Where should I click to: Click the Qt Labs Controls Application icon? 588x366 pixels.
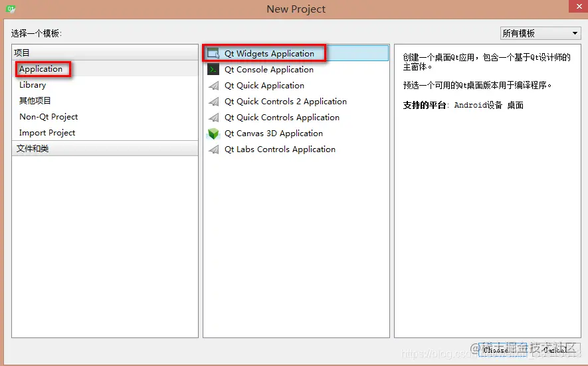click(213, 149)
